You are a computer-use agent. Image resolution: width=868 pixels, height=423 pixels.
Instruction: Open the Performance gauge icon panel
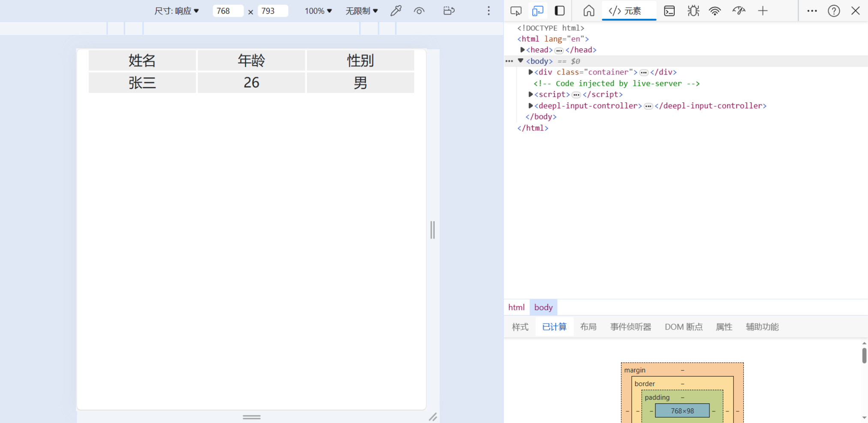tap(739, 11)
